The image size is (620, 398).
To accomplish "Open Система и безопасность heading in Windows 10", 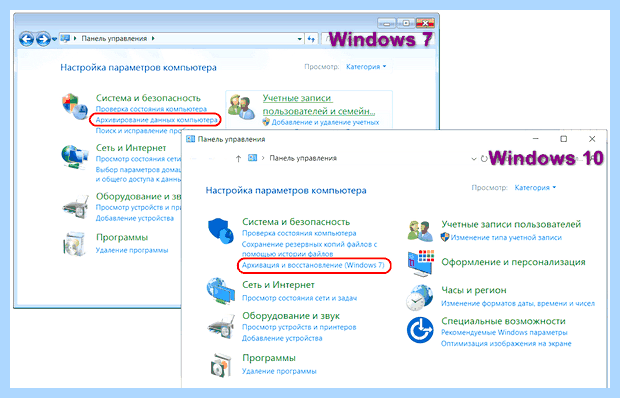I will tap(296, 222).
